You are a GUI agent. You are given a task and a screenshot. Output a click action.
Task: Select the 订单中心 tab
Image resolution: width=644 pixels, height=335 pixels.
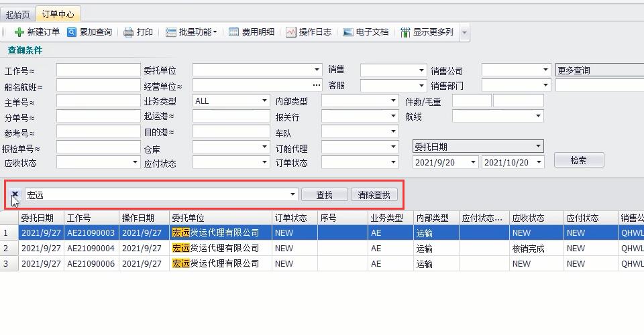click(58, 14)
